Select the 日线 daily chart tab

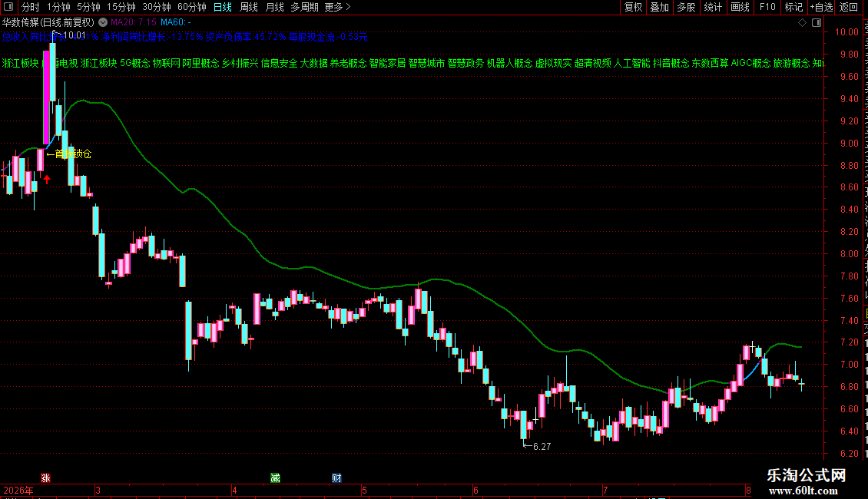click(x=223, y=7)
